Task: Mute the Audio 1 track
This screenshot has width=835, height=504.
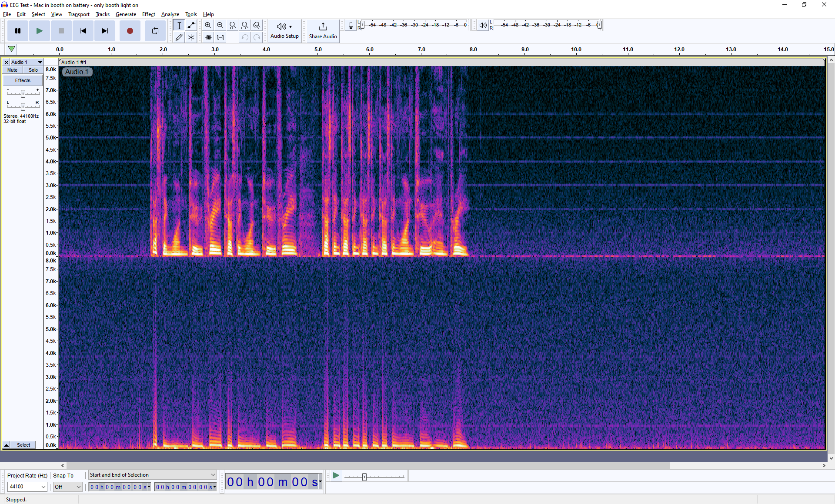Action: (13, 70)
